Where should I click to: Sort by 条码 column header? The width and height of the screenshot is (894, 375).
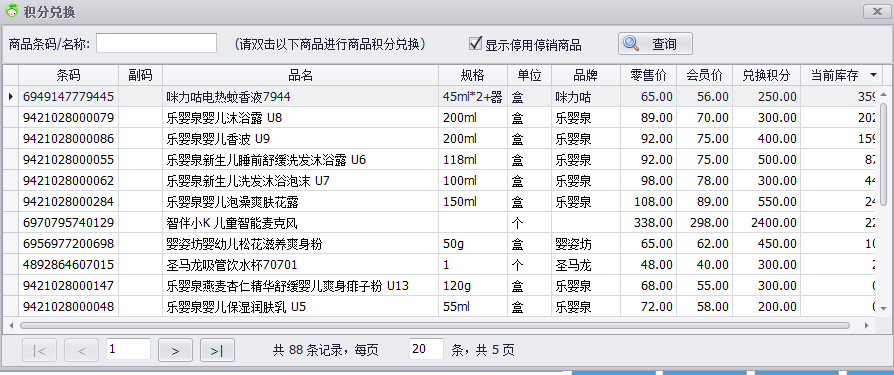point(68,75)
